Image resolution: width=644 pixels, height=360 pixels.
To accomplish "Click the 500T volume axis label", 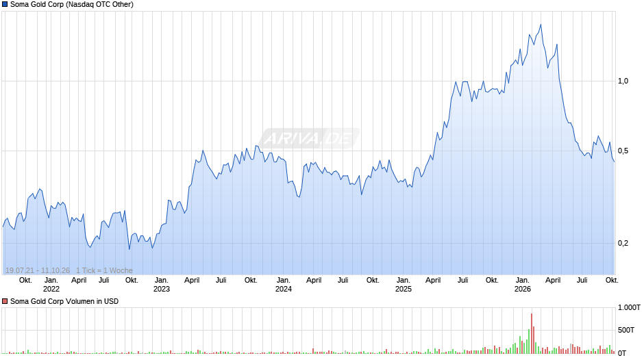I will (626, 330).
